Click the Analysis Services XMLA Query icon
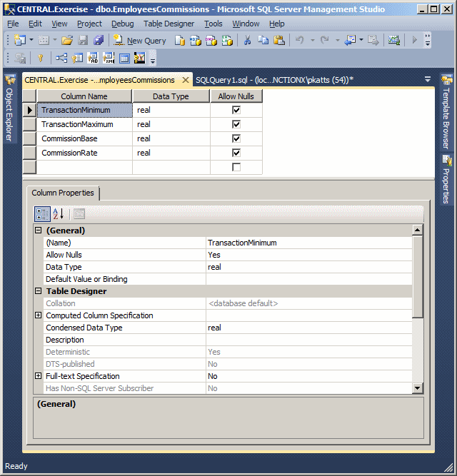The image size is (457, 476). [227, 40]
